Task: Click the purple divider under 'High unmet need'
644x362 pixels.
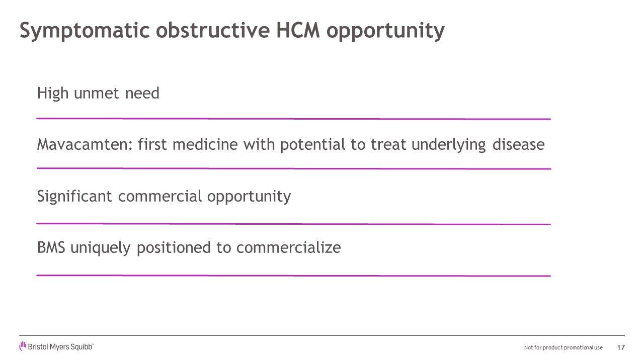Action: 293,119
